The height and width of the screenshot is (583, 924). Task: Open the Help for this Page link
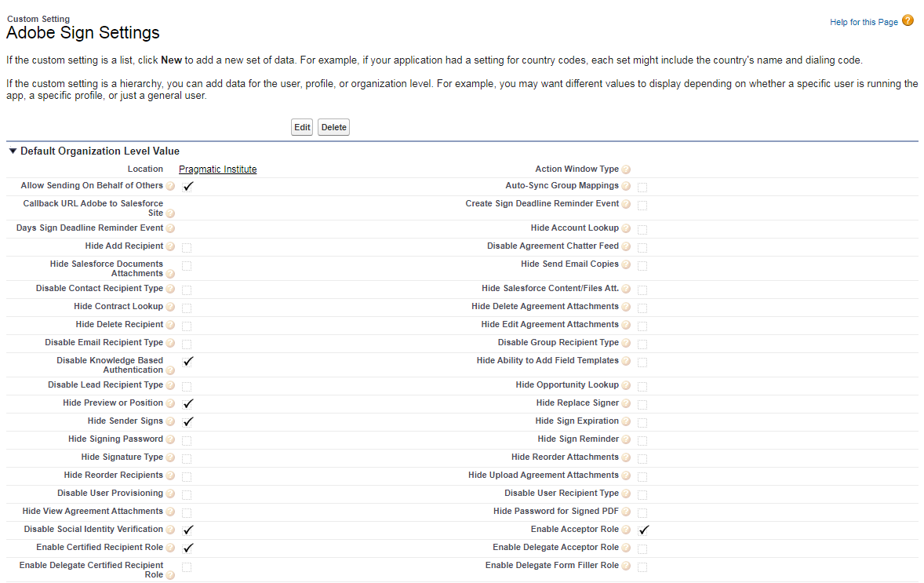pyautogui.click(x=864, y=23)
